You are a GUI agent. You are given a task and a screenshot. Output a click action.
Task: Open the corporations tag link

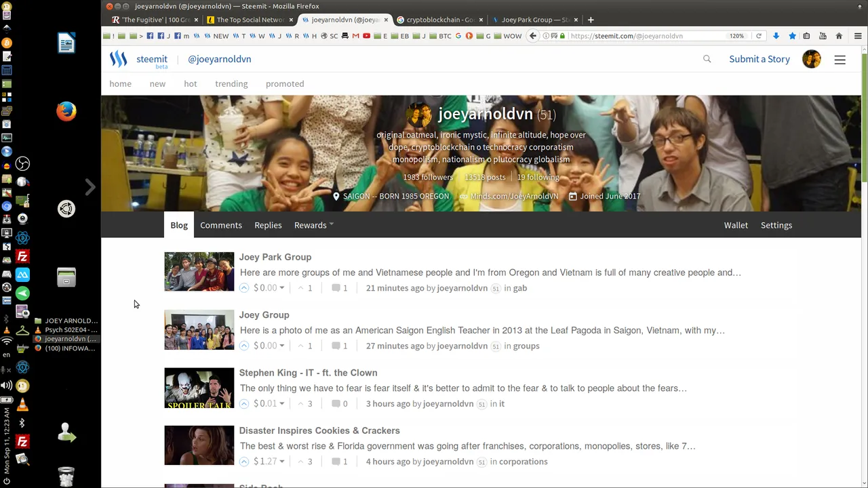[524, 462]
